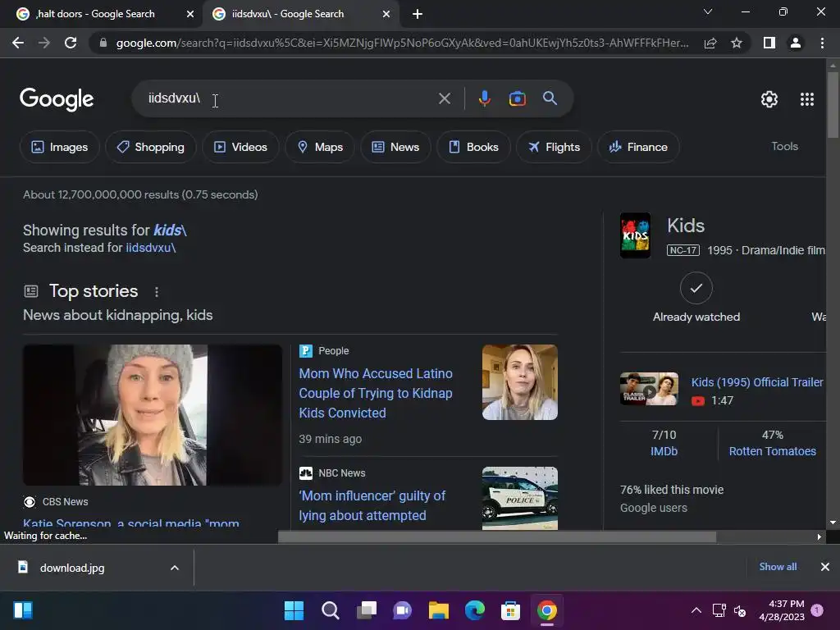Submit search with magnifier icon
This screenshot has width=840, height=630.
coord(550,98)
